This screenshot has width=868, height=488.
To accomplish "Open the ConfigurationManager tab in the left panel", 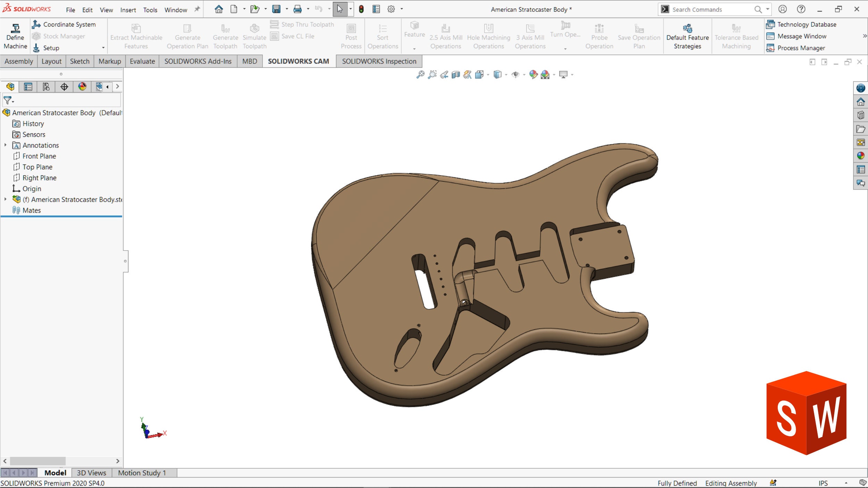I will click(46, 87).
